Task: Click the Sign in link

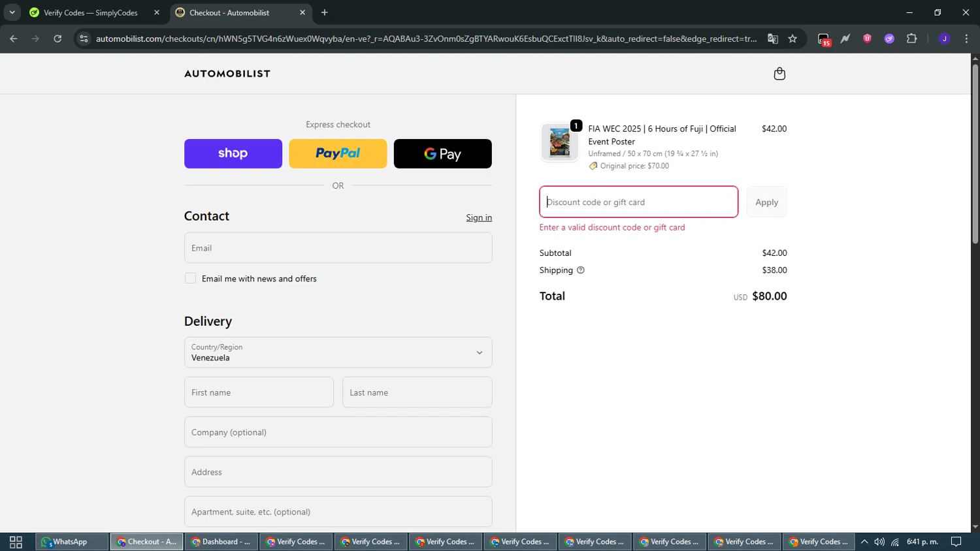Action: [479, 217]
